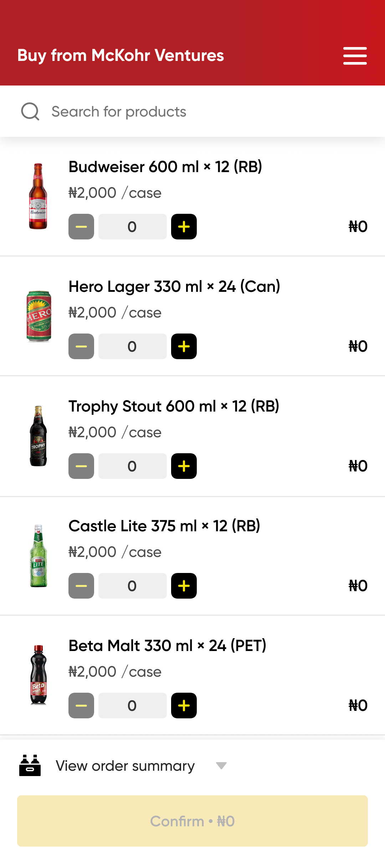Click View order summary text
The height and width of the screenshot is (868, 385).
(x=125, y=766)
